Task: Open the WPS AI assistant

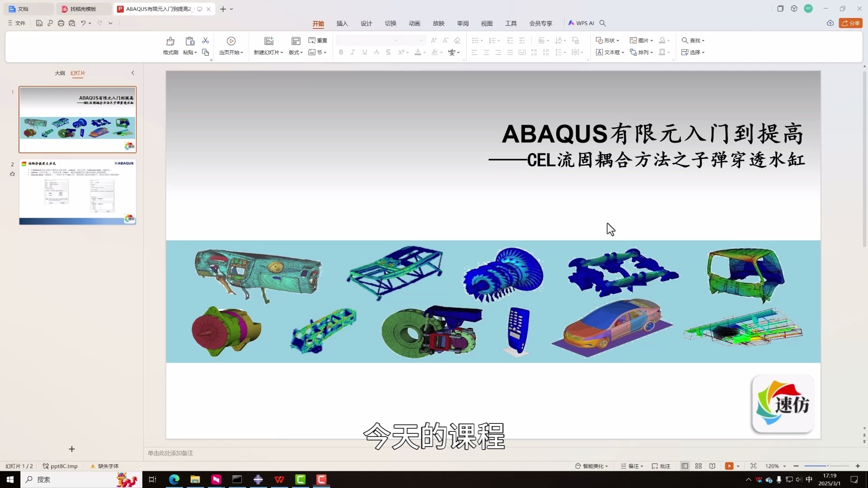Action: (x=582, y=23)
